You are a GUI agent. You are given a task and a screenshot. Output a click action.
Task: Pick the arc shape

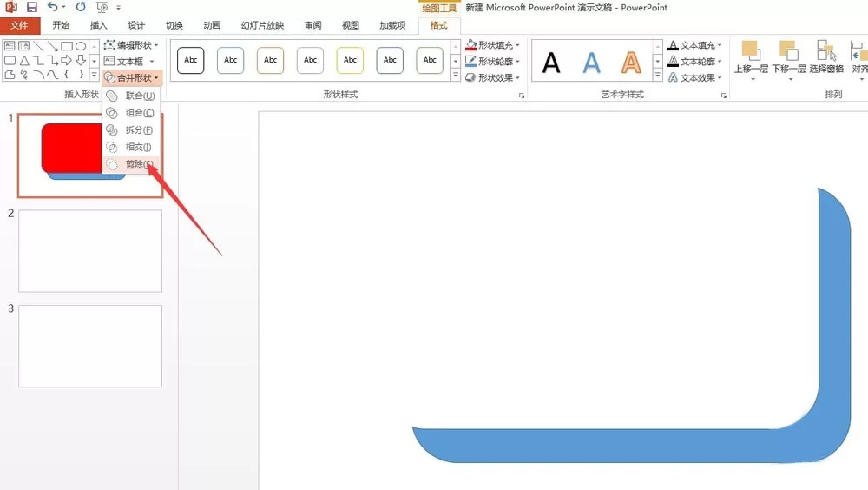tap(38, 74)
